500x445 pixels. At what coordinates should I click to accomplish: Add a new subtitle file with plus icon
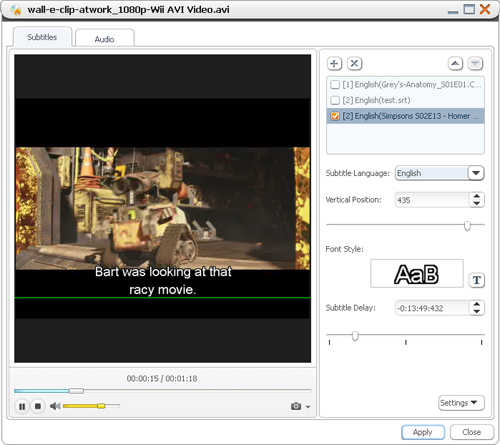pos(334,63)
